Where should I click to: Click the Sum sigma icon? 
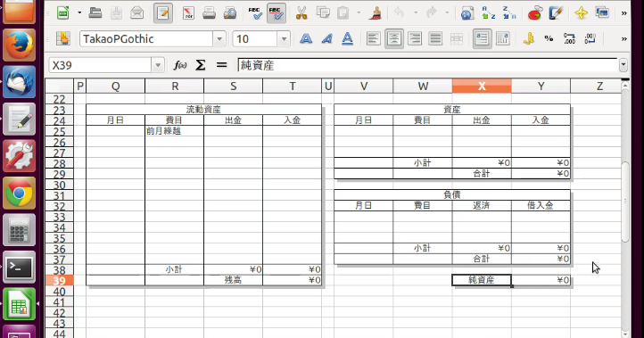coord(201,65)
